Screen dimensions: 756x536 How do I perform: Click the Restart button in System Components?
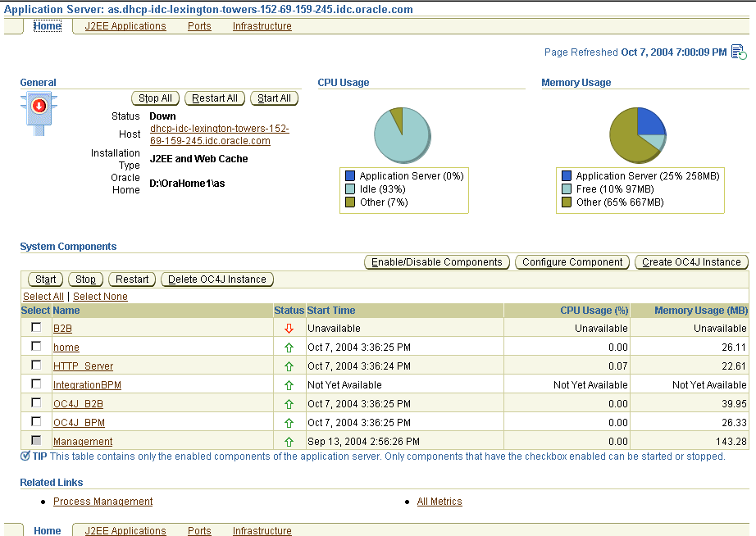[x=132, y=279]
